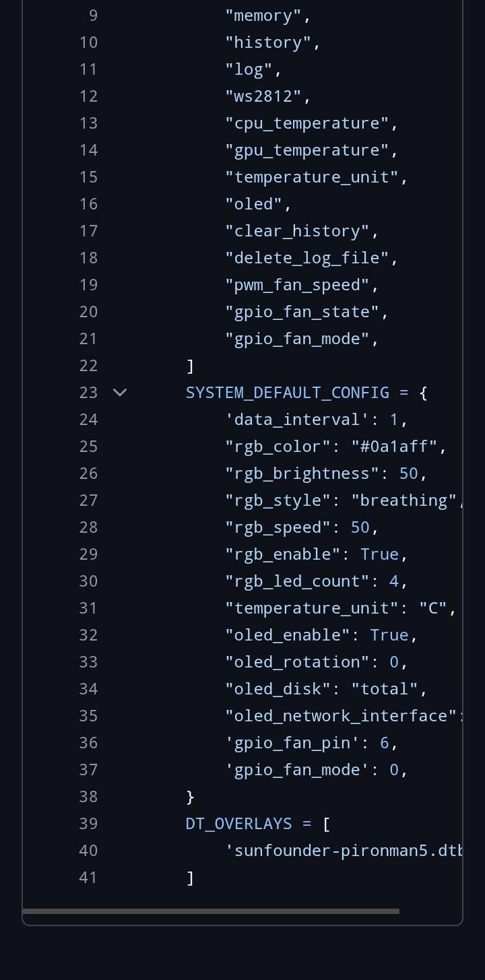485x980 pixels.
Task: Collapse the SYSTEM_DEFAULT_CONFIG block chevron
Action: point(120,392)
